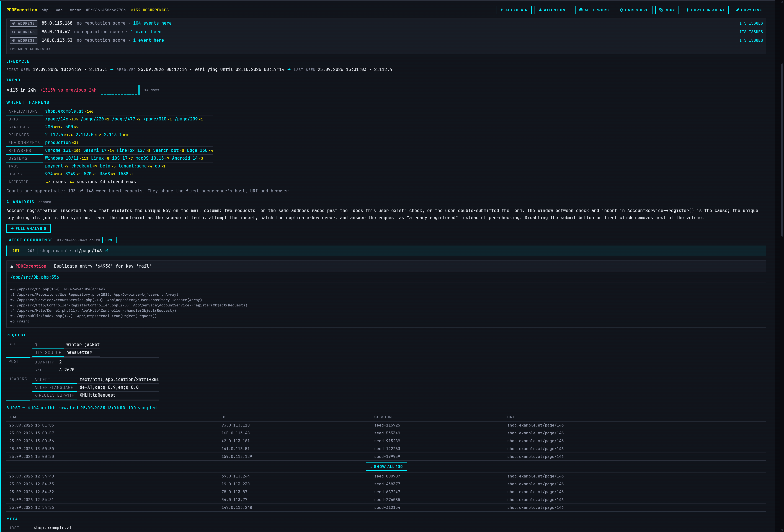Screen dimensions: 784x532
Task: Click the GET method badge
Action: [x=16, y=251]
